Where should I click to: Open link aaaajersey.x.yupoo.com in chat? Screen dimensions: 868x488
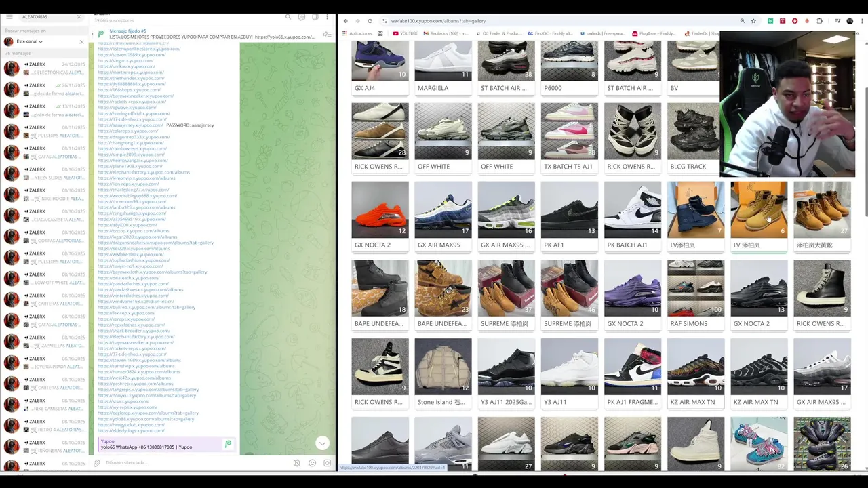(x=130, y=125)
